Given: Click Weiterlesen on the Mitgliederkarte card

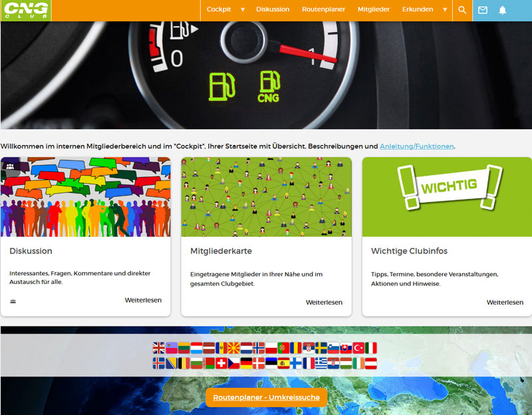Looking at the screenshot, I should [324, 302].
